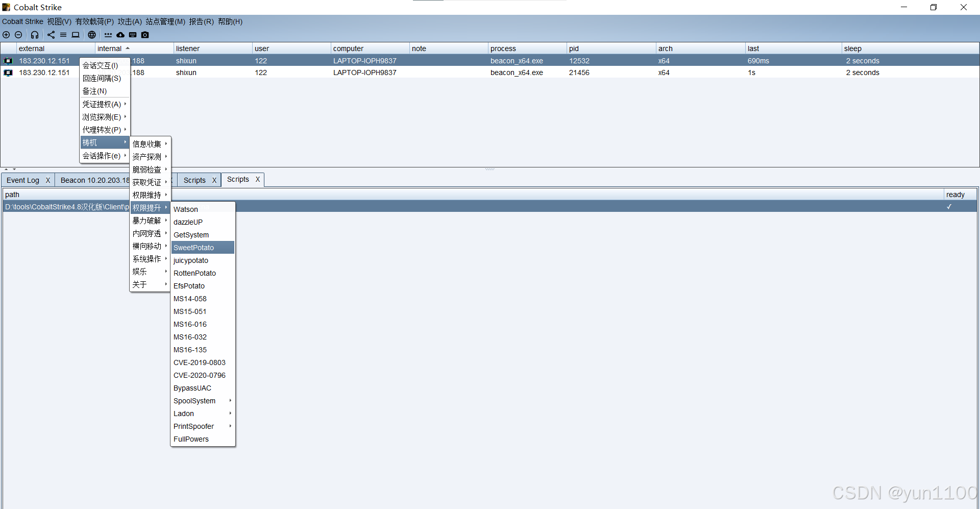
Task: Switch to pivot graph view icon
Action: point(51,35)
